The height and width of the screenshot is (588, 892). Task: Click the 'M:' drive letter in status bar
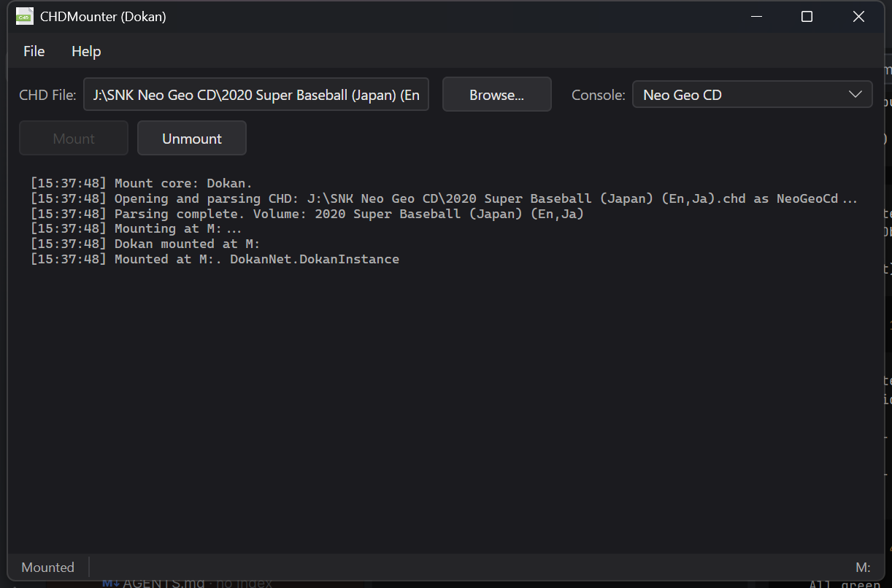pos(863,568)
